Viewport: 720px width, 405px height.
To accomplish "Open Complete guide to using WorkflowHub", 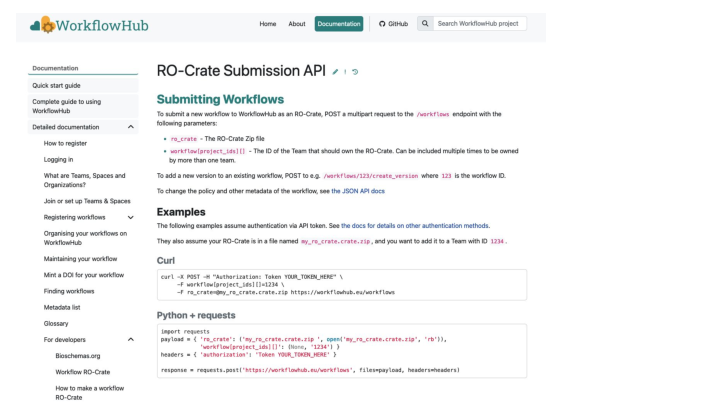I will 83,106.
